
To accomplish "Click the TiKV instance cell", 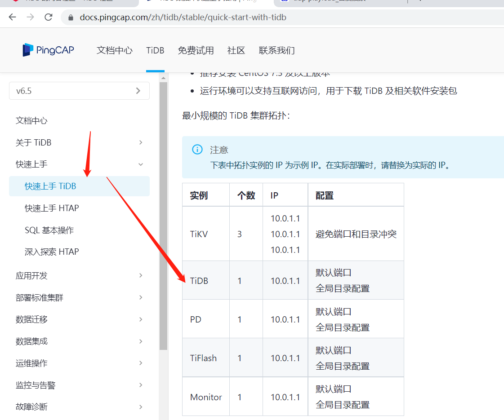I will click(206, 234).
